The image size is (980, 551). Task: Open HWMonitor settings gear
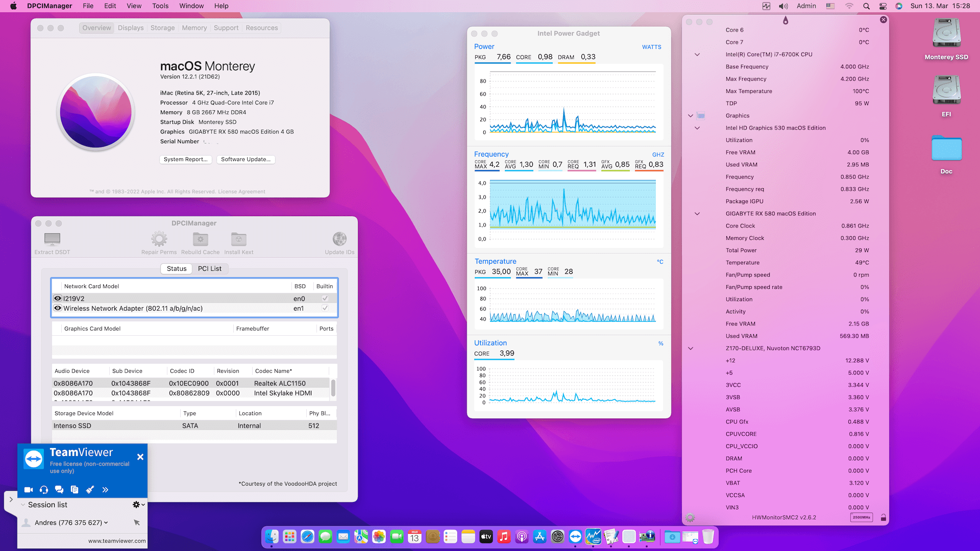pos(691,517)
